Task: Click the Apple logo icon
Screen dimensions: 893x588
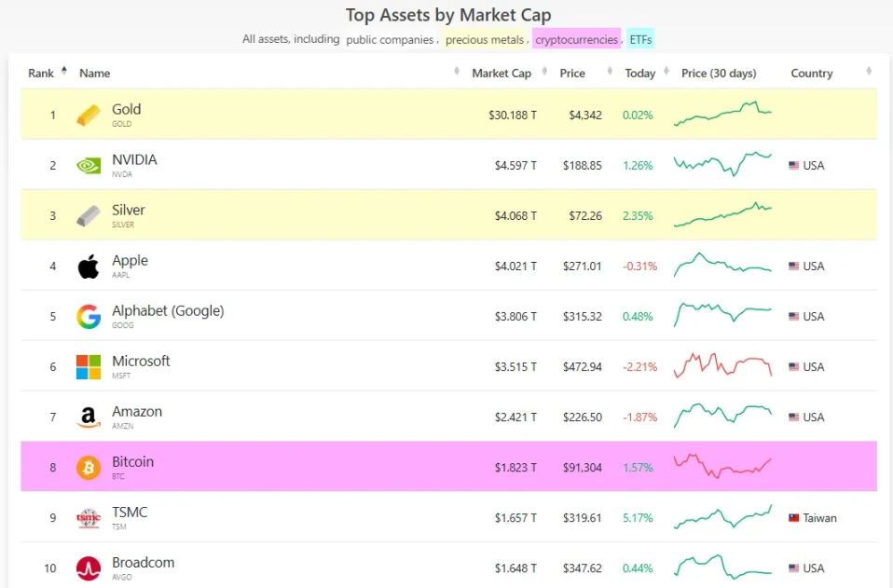Action: (x=89, y=267)
